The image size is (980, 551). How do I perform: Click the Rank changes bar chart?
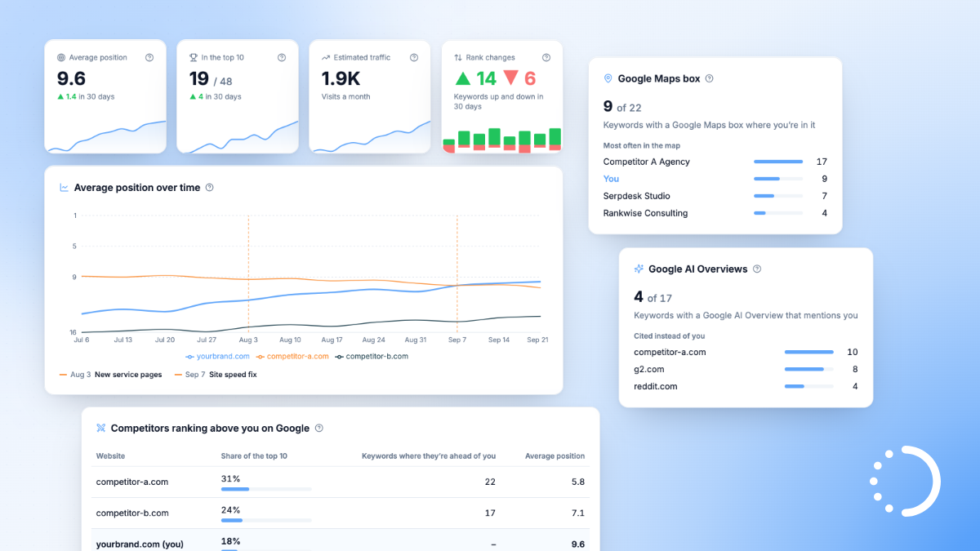click(502, 140)
